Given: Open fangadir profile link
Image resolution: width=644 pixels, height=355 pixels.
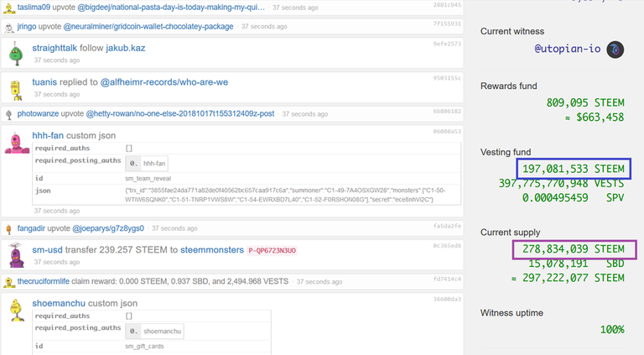Looking at the screenshot, I should coord(31,228).
